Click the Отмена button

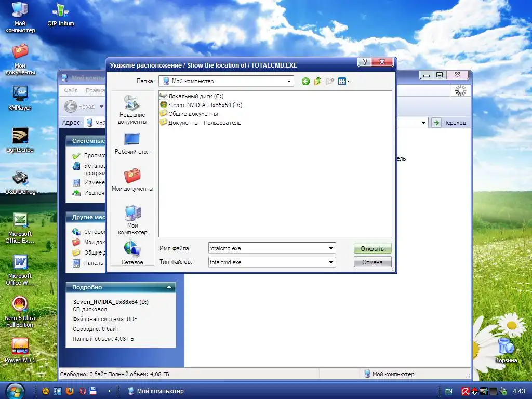372,262
